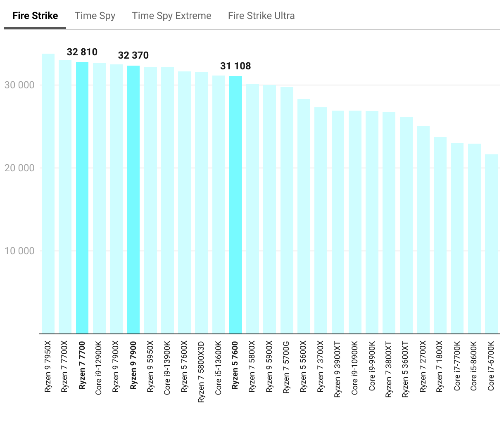This screenshot has height=421, width=504.
Task: Open the Time Spy tab
Action: coord(95,16)
